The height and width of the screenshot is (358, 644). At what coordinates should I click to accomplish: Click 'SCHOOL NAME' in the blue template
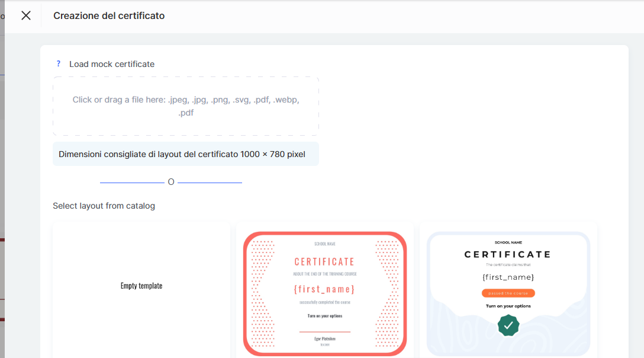(x=508, y=242)
